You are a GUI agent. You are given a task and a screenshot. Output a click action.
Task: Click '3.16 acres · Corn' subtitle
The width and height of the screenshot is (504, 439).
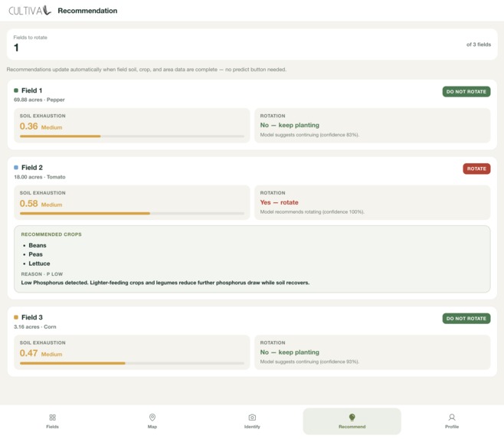[x=35, y=326]
